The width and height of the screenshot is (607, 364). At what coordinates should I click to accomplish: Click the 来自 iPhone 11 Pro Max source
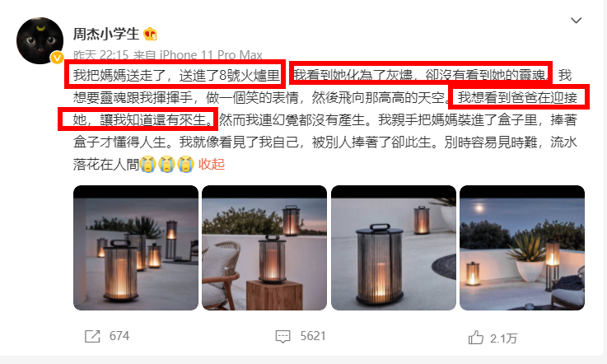tap(198, 55)
